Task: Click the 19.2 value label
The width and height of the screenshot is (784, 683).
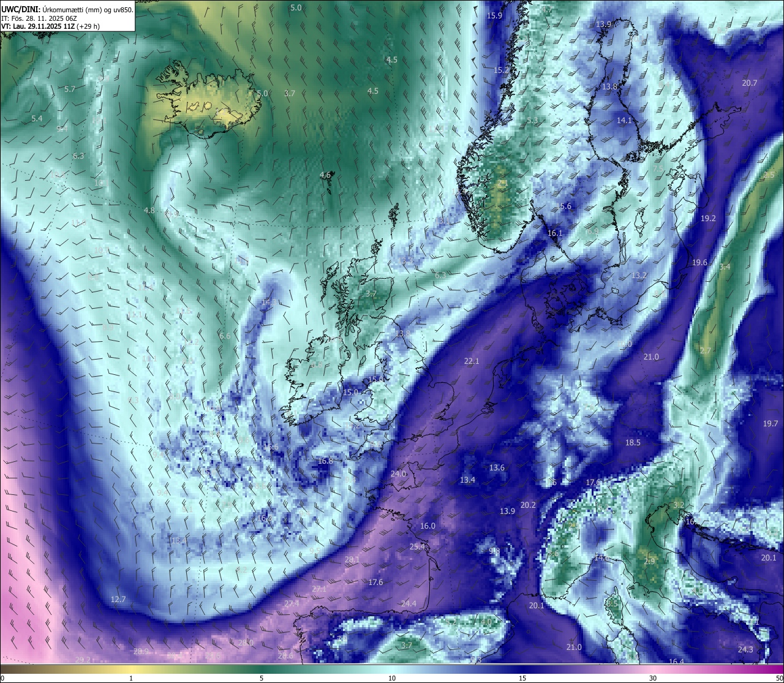Action: click(708, 218)
